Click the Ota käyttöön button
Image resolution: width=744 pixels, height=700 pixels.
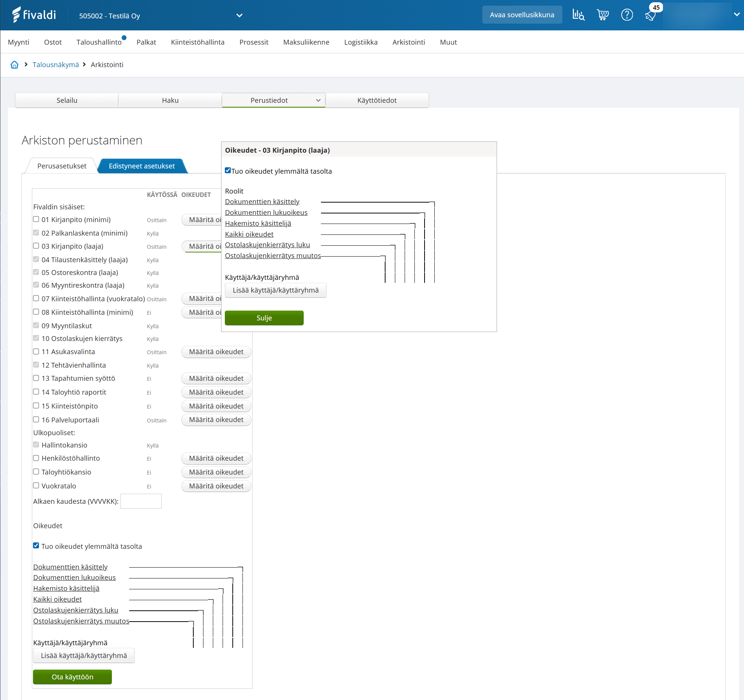(x=72, y=677)
